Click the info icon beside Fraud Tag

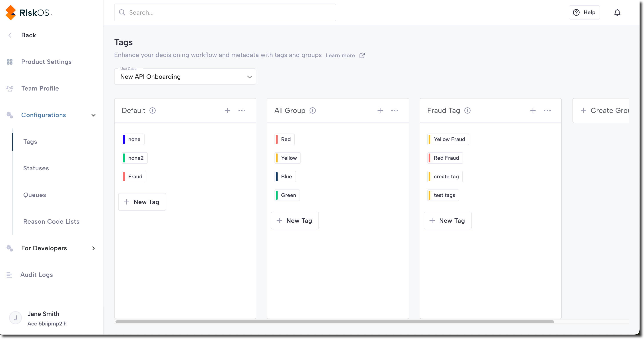pyautogui.click(x=467, y=110)
